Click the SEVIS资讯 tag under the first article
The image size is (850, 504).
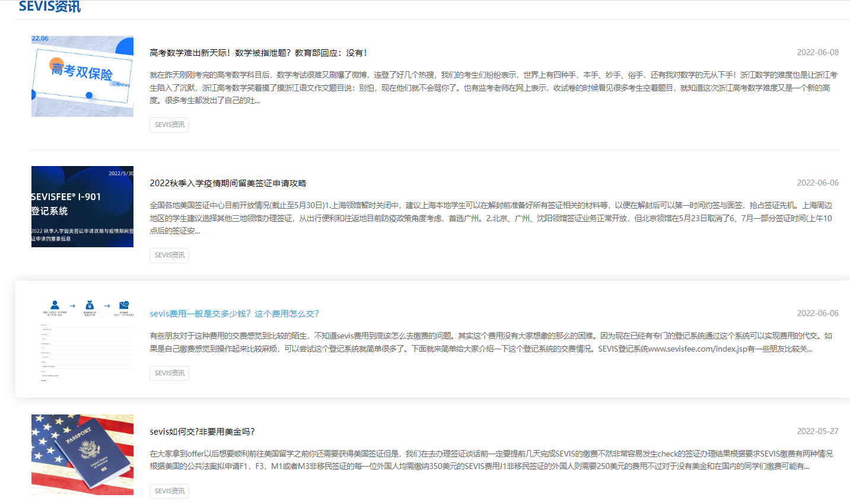pos(169,125)
